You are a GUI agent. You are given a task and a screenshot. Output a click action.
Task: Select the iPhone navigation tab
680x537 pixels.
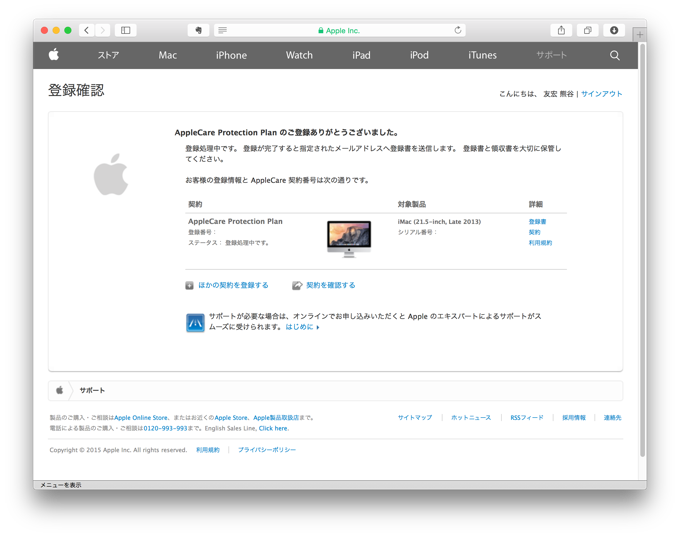click(231, 55)
